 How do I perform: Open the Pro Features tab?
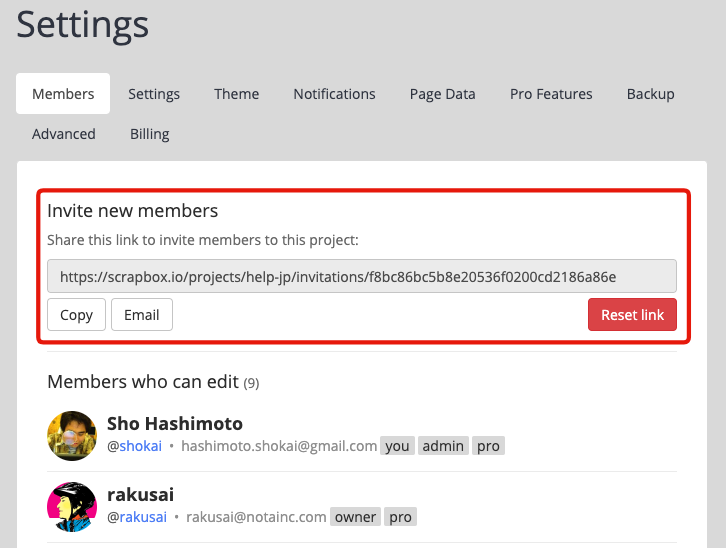[551, 94]
